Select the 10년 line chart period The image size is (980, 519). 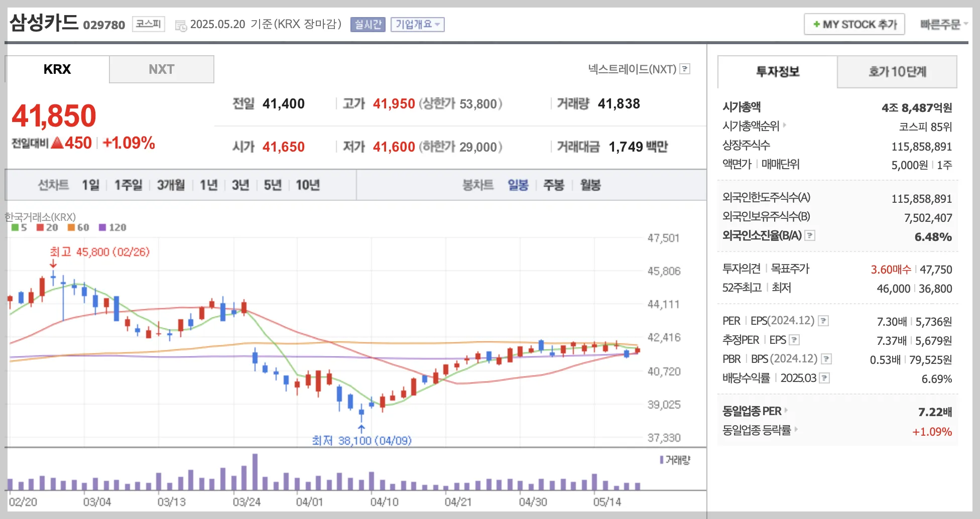pyautogui.click(x=308, y=185)
